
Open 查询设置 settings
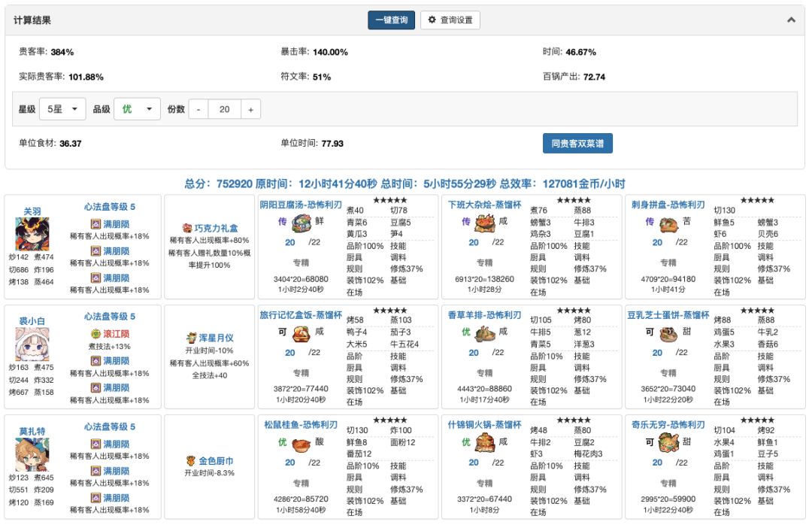(x=450, y=20)
